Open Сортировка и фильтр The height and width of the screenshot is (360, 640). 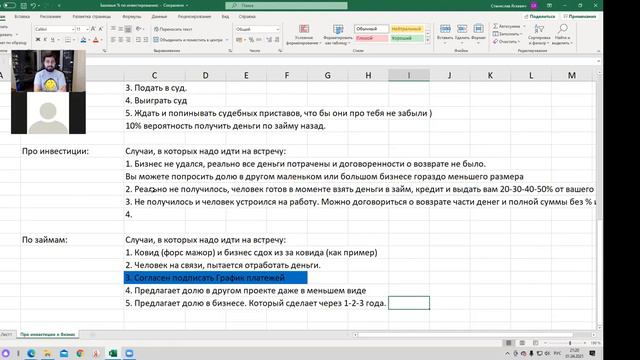pyautogui.click(x=539, y=34)
